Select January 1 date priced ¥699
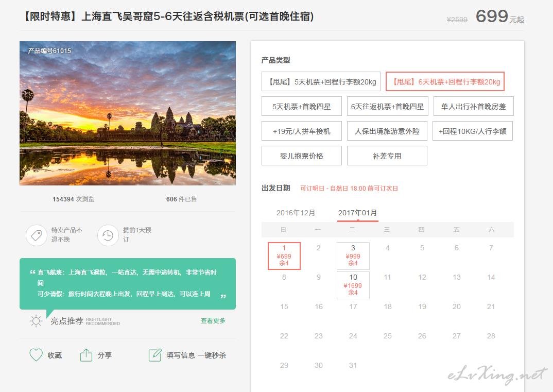This screenshot has width=553, height=392. (284, 256)
